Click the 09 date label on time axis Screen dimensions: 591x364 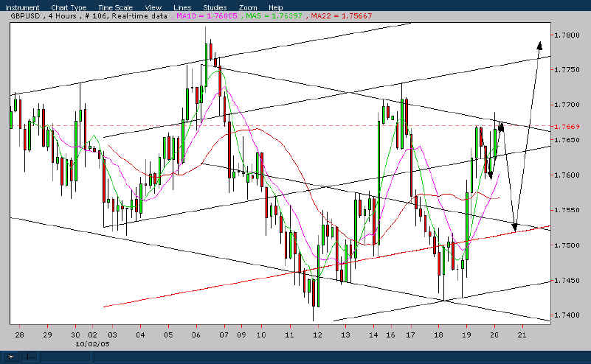click(241, 335)
